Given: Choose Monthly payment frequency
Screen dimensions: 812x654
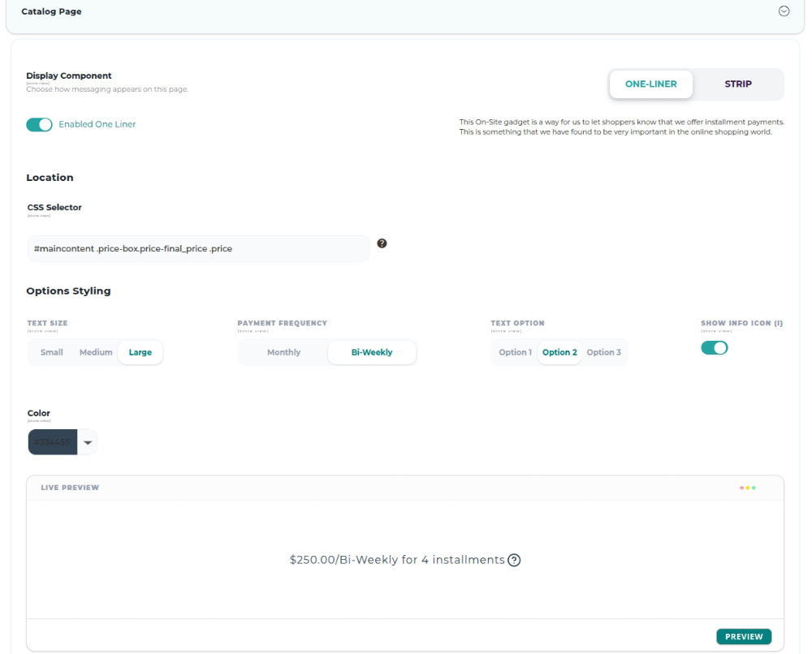Looking at the screenshot, I should (x=283, y=352).
